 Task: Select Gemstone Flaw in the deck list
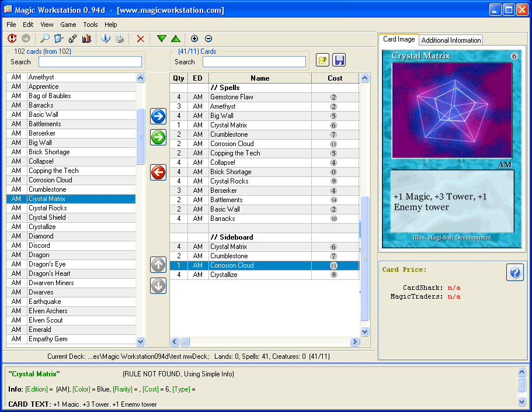coord(265,97)
